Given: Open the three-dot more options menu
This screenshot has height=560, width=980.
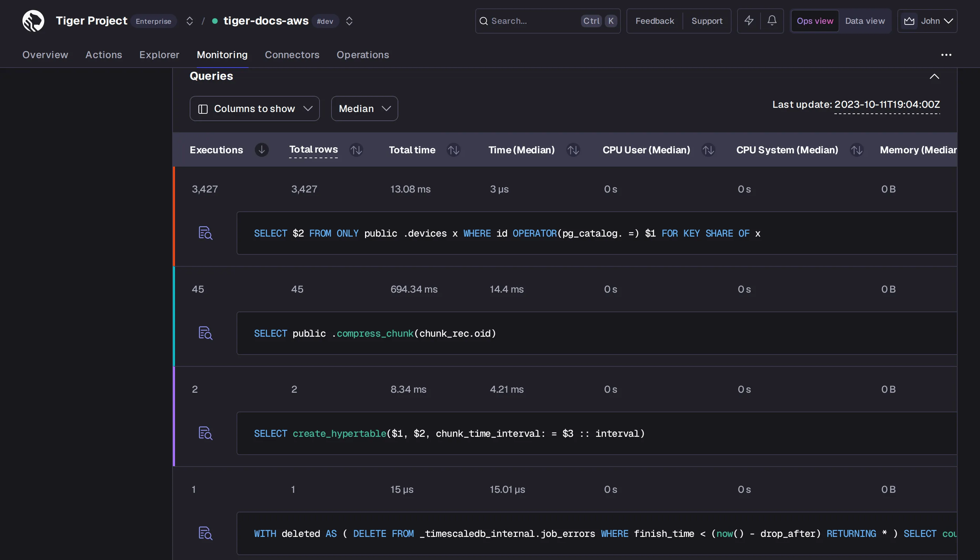Looking at the screenshot, I should 946,55.
